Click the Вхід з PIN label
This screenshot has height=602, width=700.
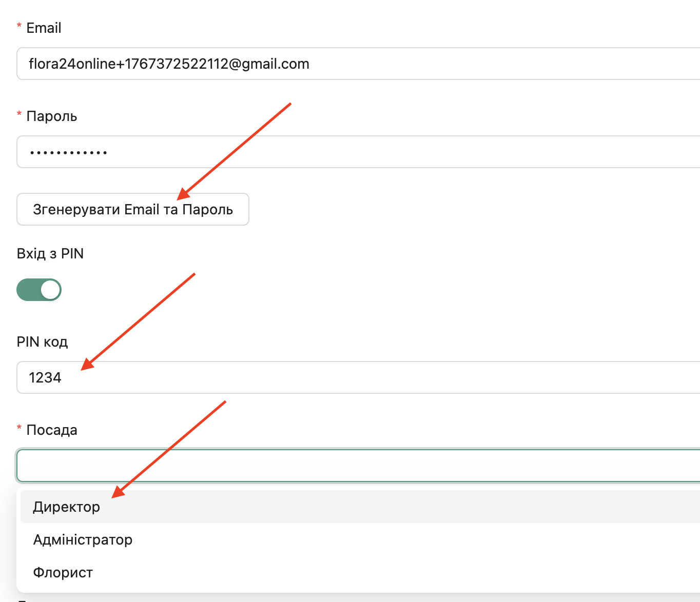50,254
